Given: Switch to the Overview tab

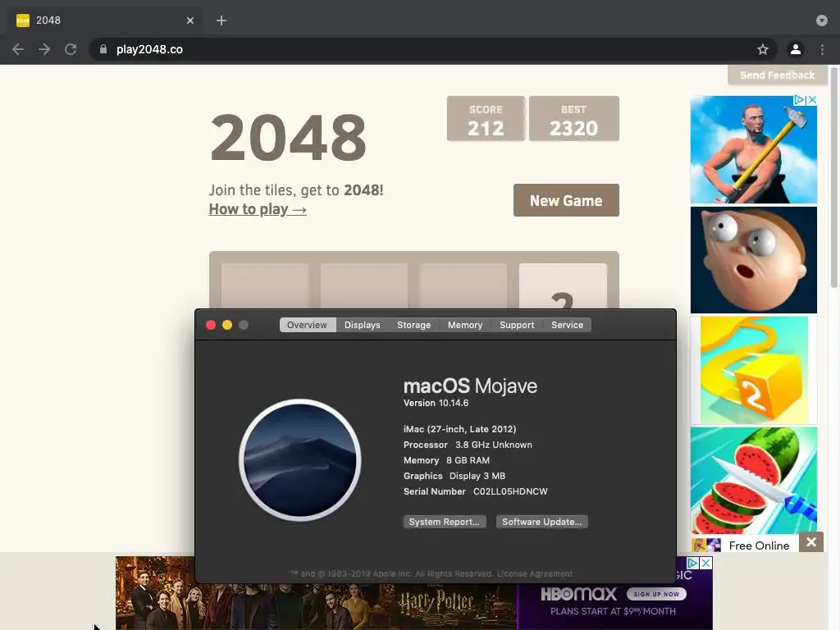Looking at the screenshot, I should point(307,325).
